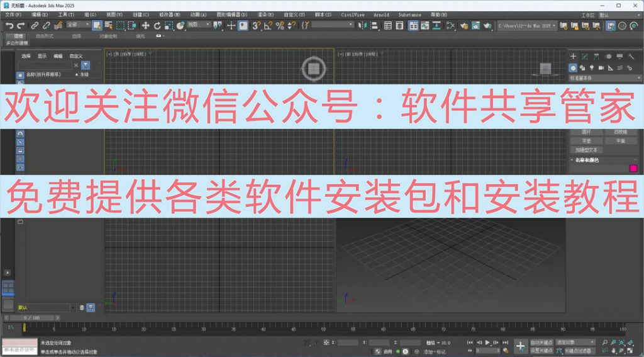Toggle Select and Manipulate mode
Viewport: 644px width, 357px height.
(x=231, y=25)
